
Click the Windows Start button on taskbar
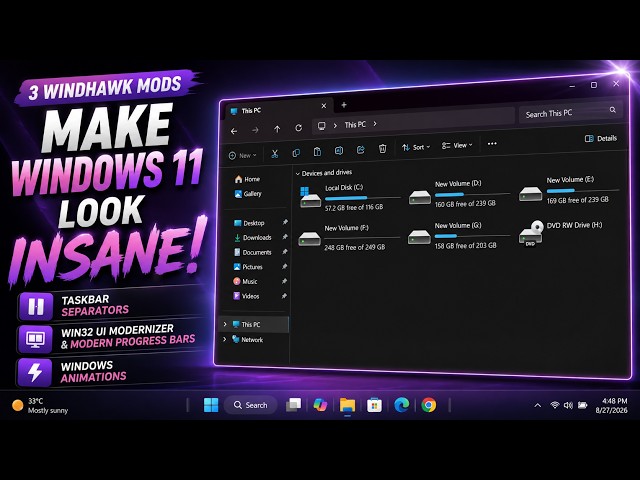pos(211,405)
